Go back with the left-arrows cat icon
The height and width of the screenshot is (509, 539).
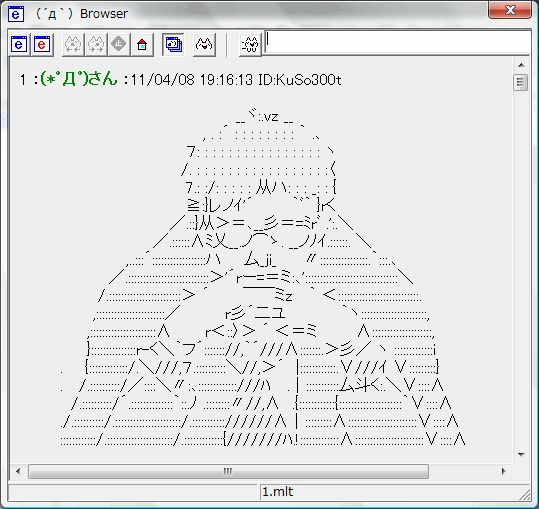coord(73,44)
